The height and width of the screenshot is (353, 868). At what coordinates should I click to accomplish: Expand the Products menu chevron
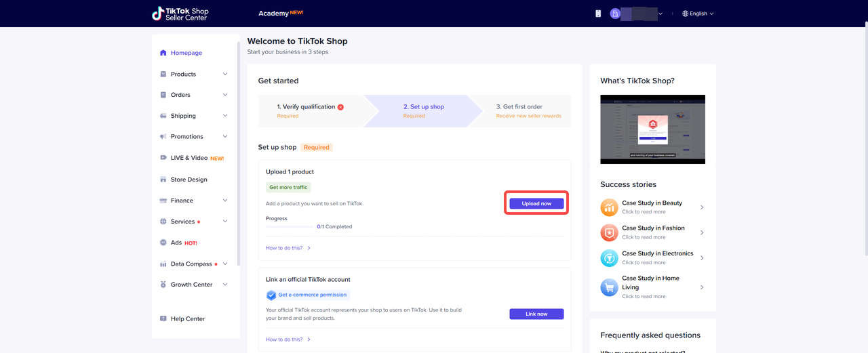225,74
